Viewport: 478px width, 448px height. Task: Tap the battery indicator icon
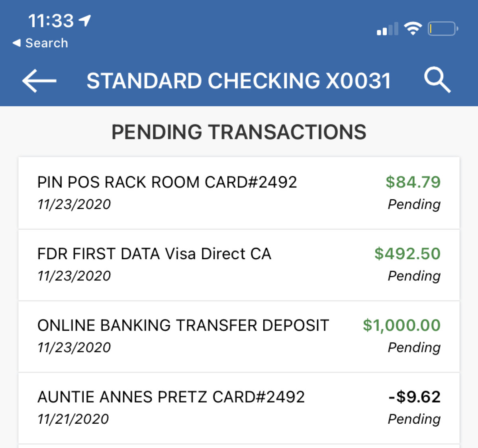coord(443,29)
